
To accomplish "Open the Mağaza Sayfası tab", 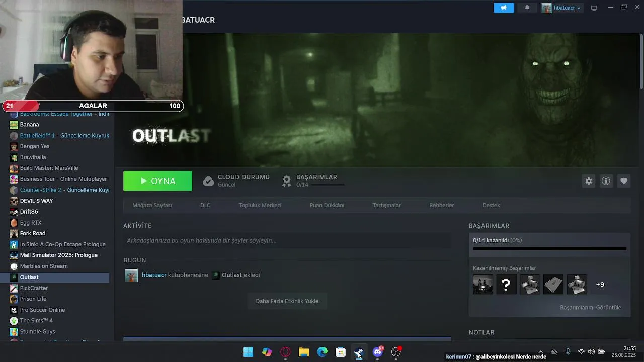I will [x=152, y=205].
